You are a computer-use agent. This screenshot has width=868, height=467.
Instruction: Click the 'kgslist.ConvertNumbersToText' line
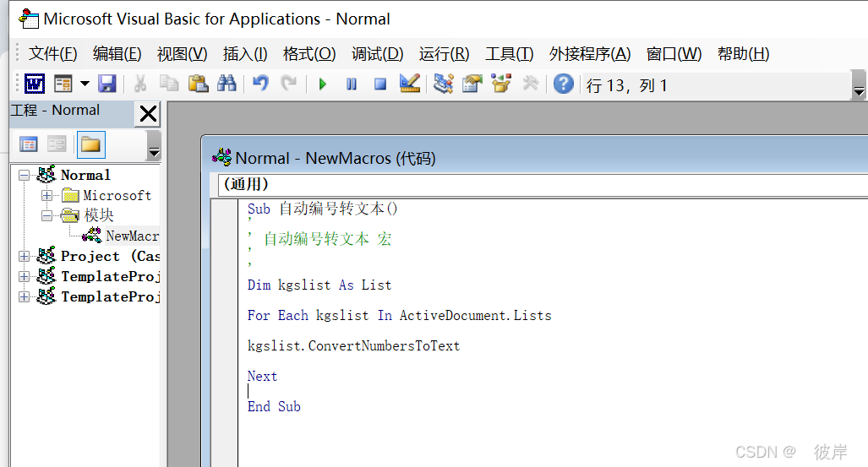[x=353, y=346]
